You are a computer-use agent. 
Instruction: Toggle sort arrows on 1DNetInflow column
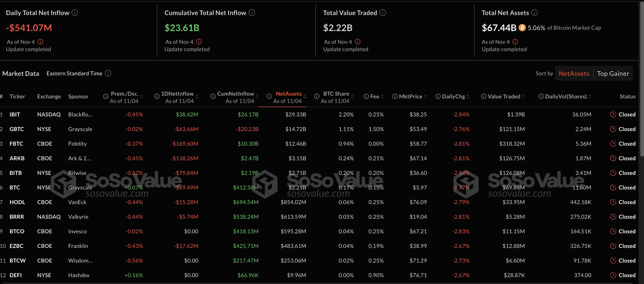coord(197,97)
